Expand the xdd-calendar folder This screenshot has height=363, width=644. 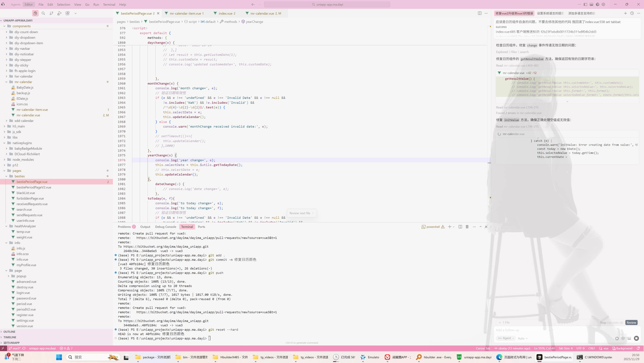[24, 121]
